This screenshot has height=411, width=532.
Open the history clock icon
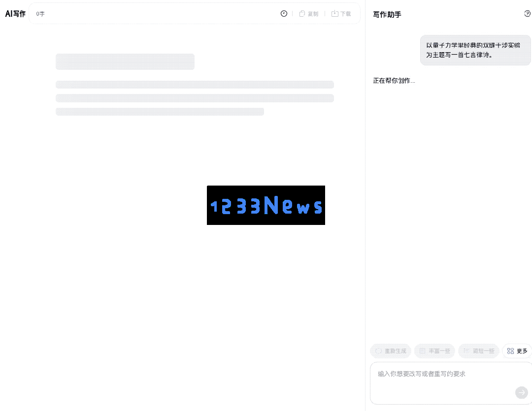point(284,14)
